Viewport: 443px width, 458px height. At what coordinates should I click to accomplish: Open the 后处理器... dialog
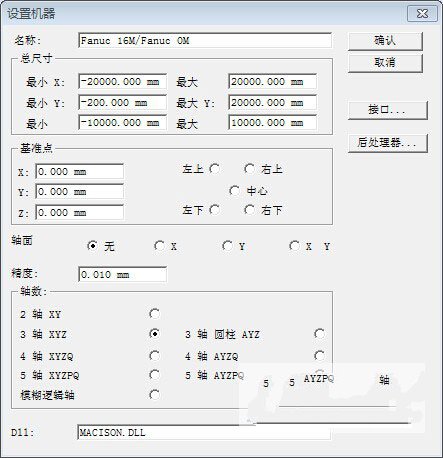[387, 143]
